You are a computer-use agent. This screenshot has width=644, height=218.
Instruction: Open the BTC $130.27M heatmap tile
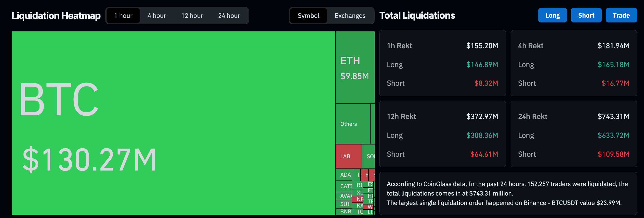[174, 123]
